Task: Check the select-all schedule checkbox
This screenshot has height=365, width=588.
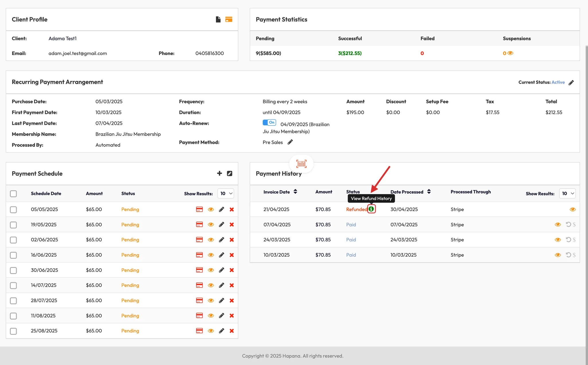Action: (13, 194)
